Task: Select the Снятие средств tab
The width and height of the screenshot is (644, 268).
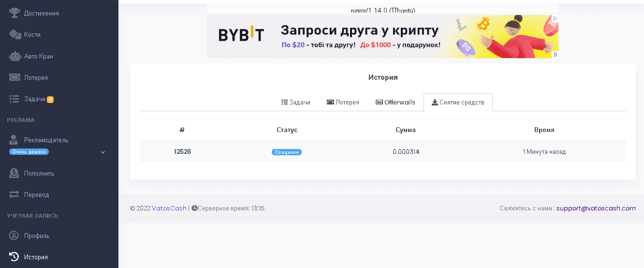Action: point(458,103)
